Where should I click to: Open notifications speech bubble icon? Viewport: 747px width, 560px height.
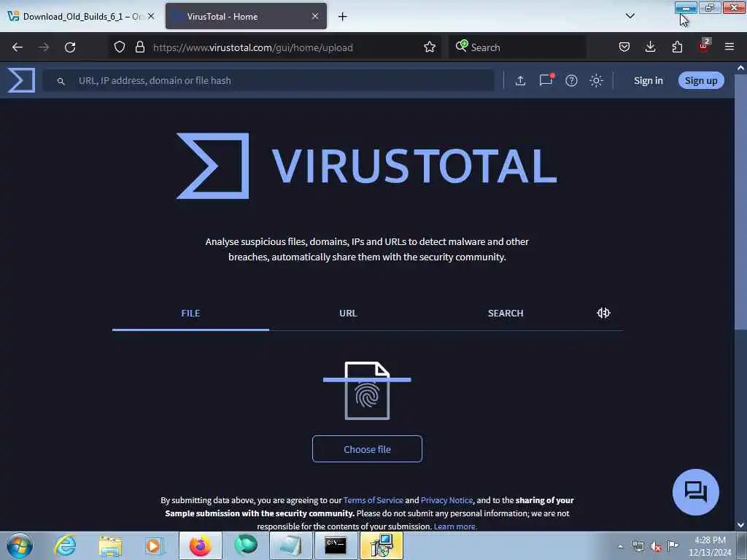[x=546, y=80]
